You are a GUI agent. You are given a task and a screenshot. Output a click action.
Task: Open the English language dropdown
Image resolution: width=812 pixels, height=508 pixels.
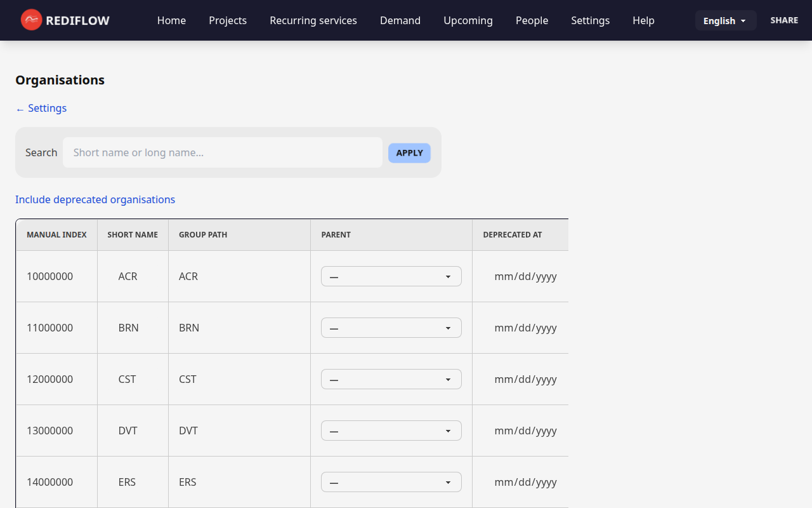[x=725, y=20]
